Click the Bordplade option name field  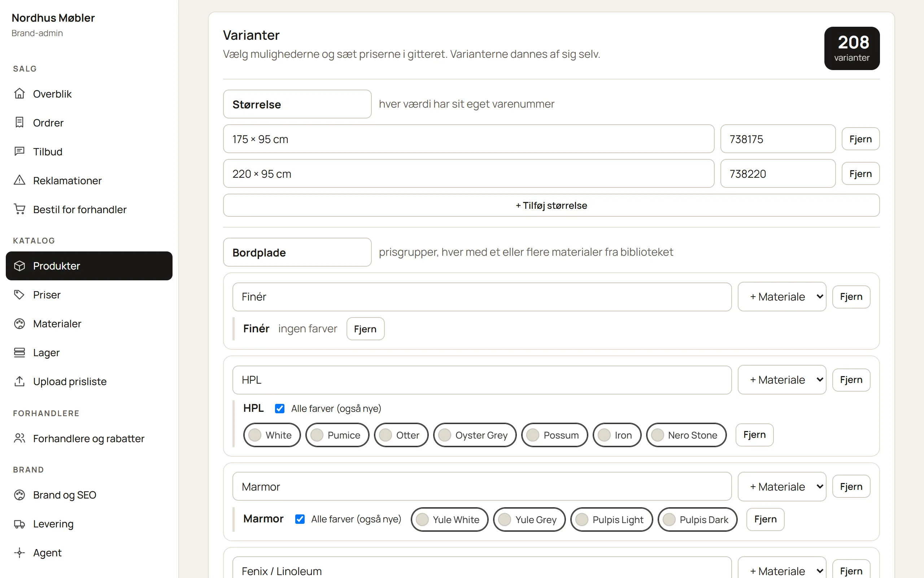tap(297, 252)
